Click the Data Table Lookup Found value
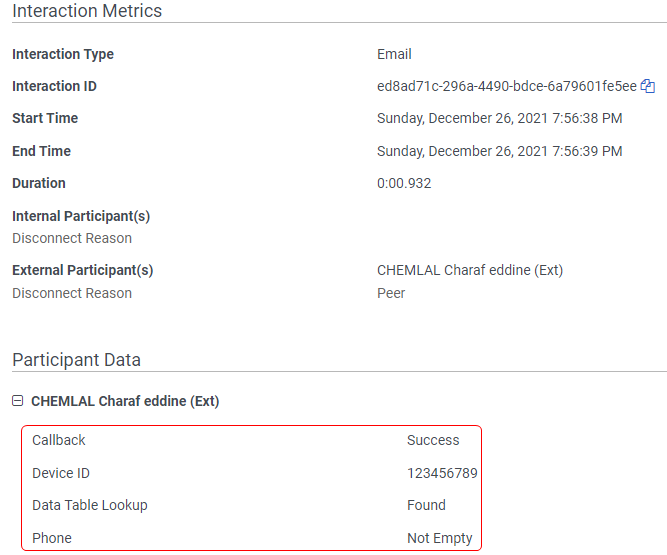The width and height of the screenshot is (667, 555). pyautogui.click(x=426, y=505)
